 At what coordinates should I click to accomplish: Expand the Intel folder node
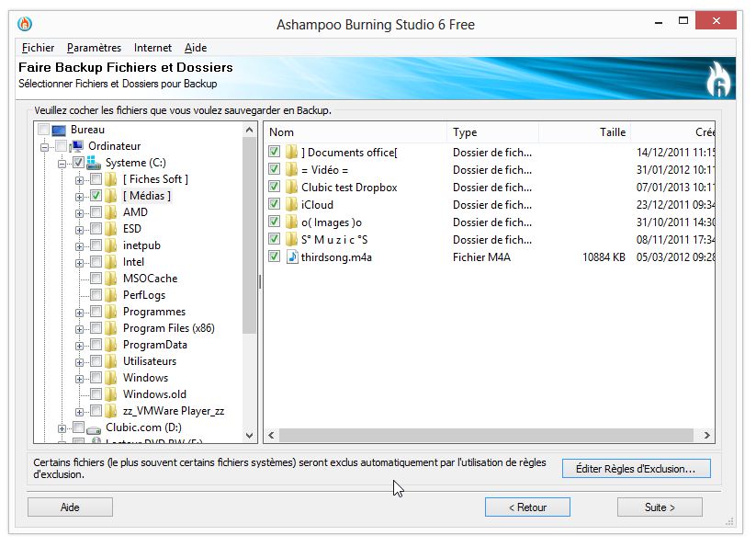[79, 263]
